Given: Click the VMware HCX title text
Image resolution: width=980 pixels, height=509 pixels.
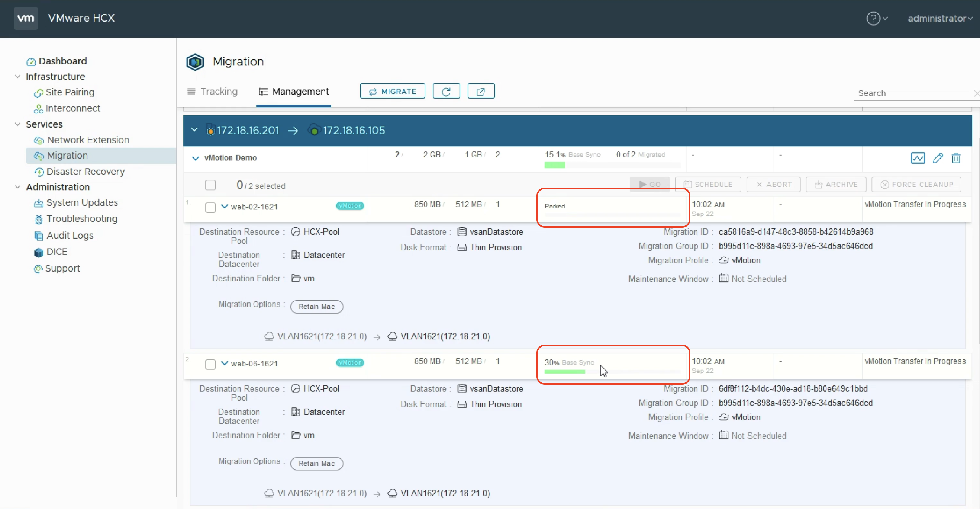Looking at the screenshot, I should [81, 18].
